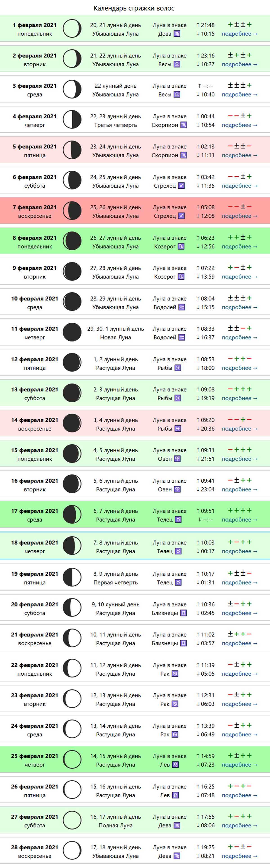
Task: Click the Leo zodiac symbol on 25 февраля
Action: [x=175, y=764]
